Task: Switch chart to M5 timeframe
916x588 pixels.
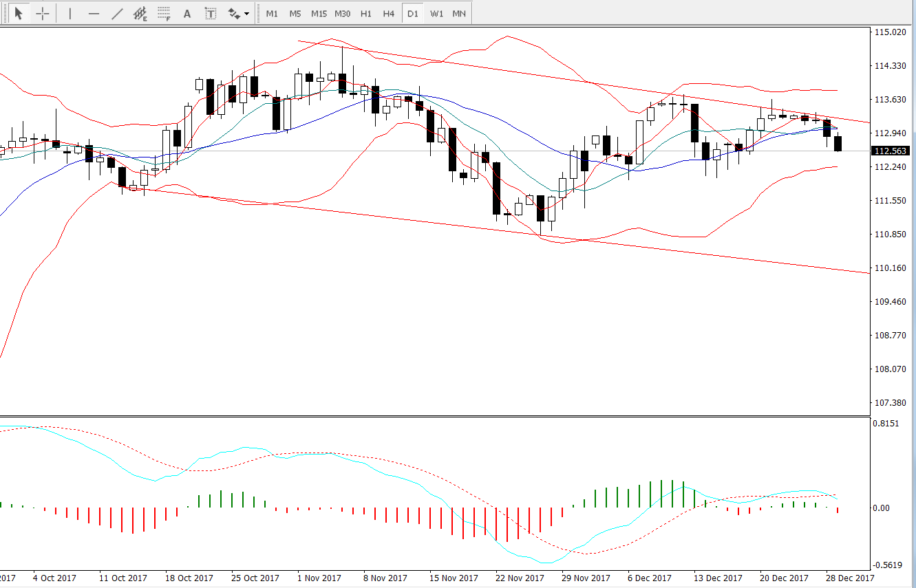Action: point(295,13)
